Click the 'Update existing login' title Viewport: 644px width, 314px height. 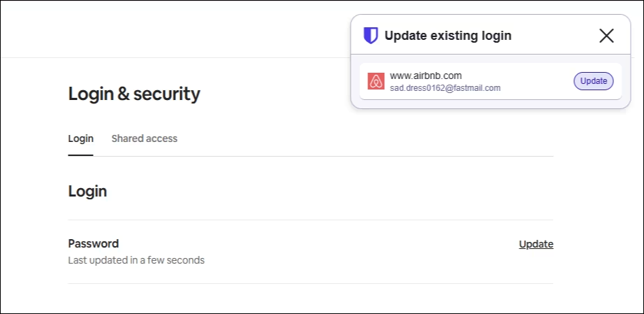click(x=448, y=36)
